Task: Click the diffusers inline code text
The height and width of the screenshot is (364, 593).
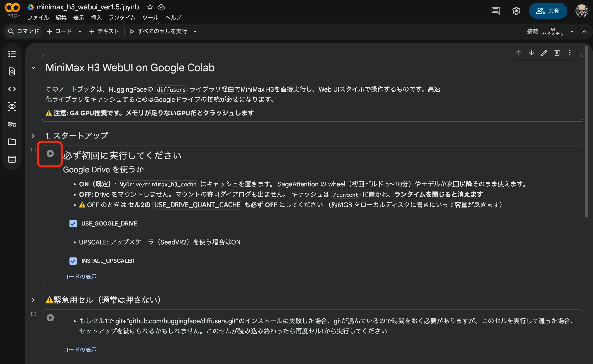Action: click(171, 89)
